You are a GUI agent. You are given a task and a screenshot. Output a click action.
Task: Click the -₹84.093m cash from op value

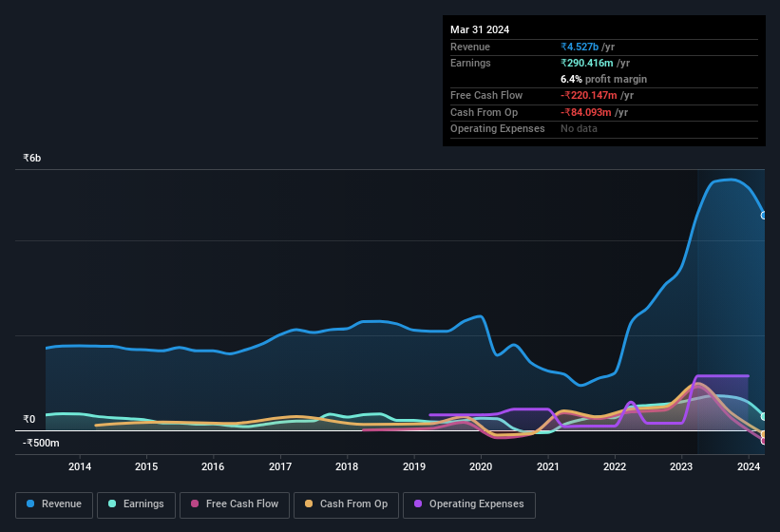tap(585, 112)
